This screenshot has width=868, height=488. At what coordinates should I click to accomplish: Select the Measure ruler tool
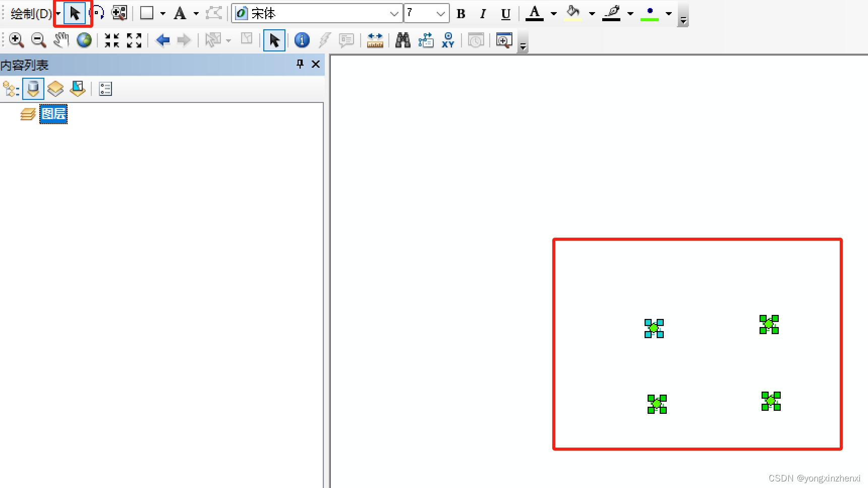pyautogui.click(x=375, y=40)
